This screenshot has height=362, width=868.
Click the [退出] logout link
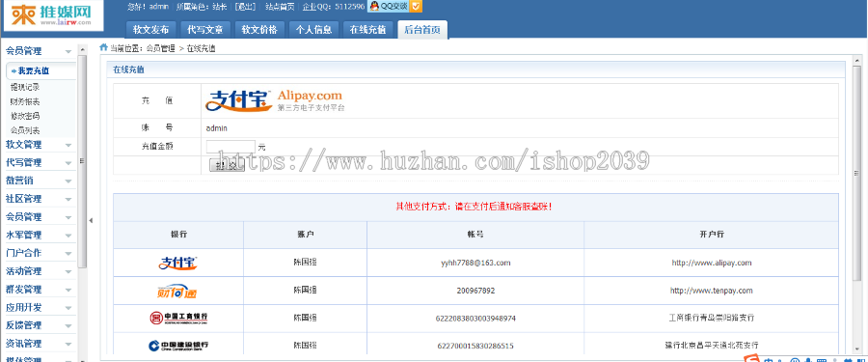point(245,7)
